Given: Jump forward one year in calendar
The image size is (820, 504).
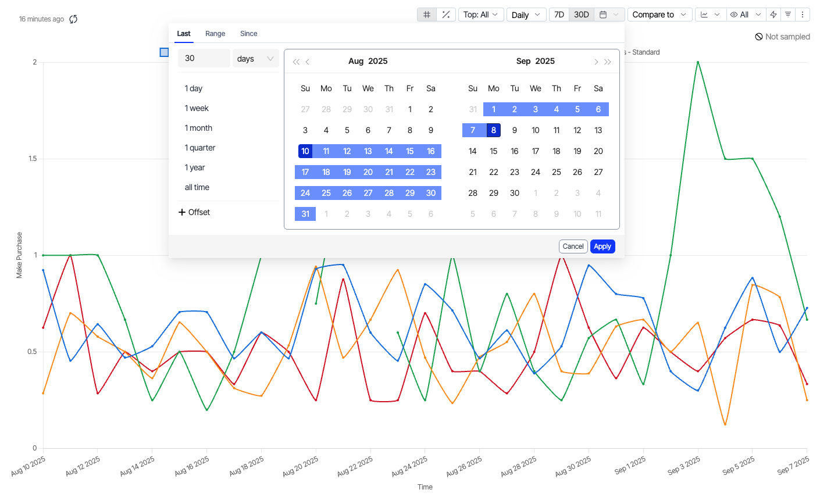Looking at the screenshot, I should point(608,62).
